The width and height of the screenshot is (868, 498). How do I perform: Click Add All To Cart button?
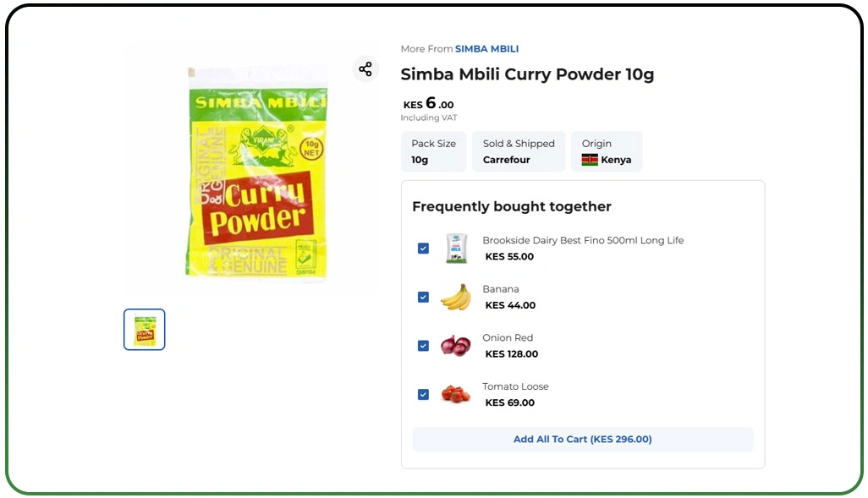tap(582, 440)
